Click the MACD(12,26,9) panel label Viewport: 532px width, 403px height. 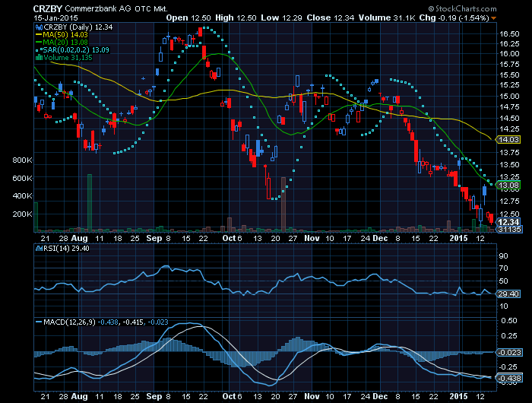tap(70, 322)
